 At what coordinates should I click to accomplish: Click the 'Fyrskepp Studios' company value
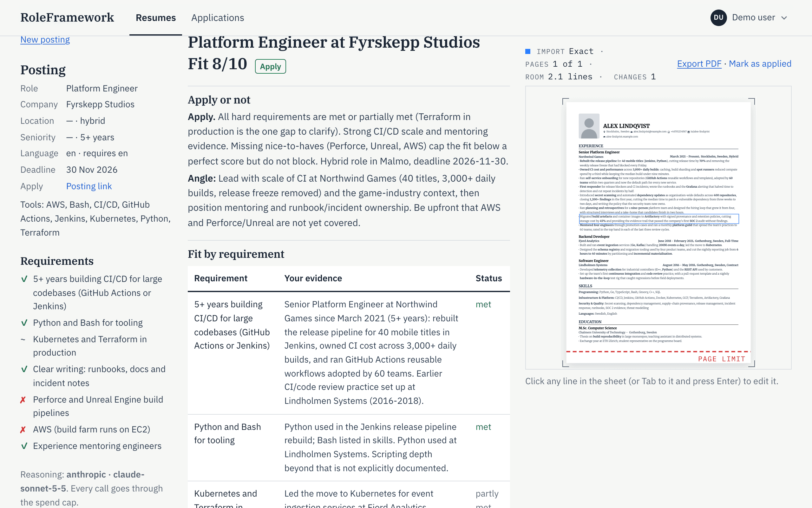100,104
